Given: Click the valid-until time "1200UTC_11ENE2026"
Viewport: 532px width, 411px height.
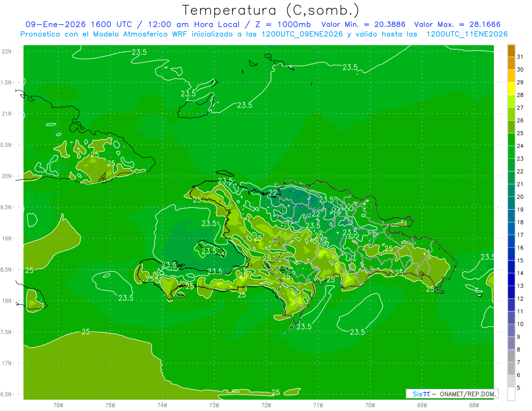Looking at the screenshot, I should (467, 34).
